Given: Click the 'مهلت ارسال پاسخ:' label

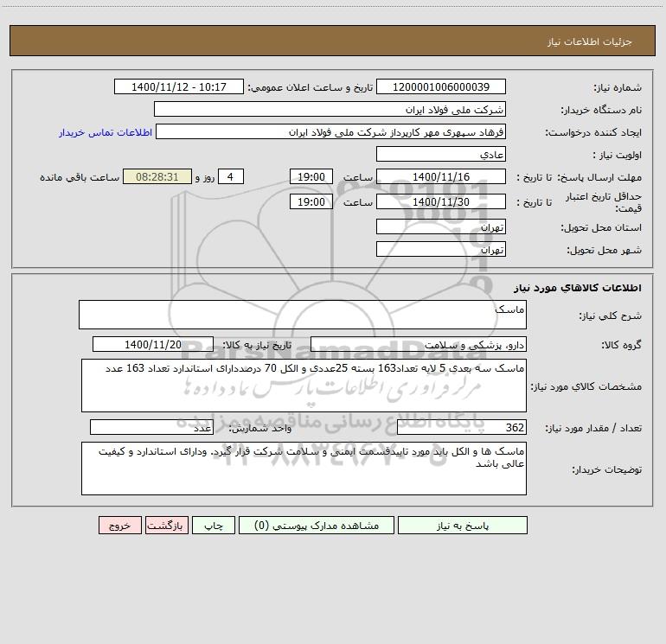Looking at the screenshot, I should [599, 178].
